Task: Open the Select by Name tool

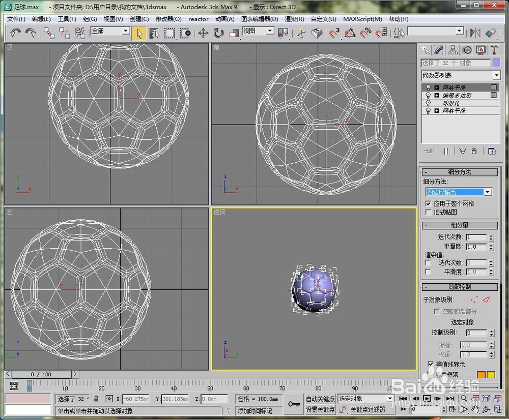Action: tap(154, 33)
